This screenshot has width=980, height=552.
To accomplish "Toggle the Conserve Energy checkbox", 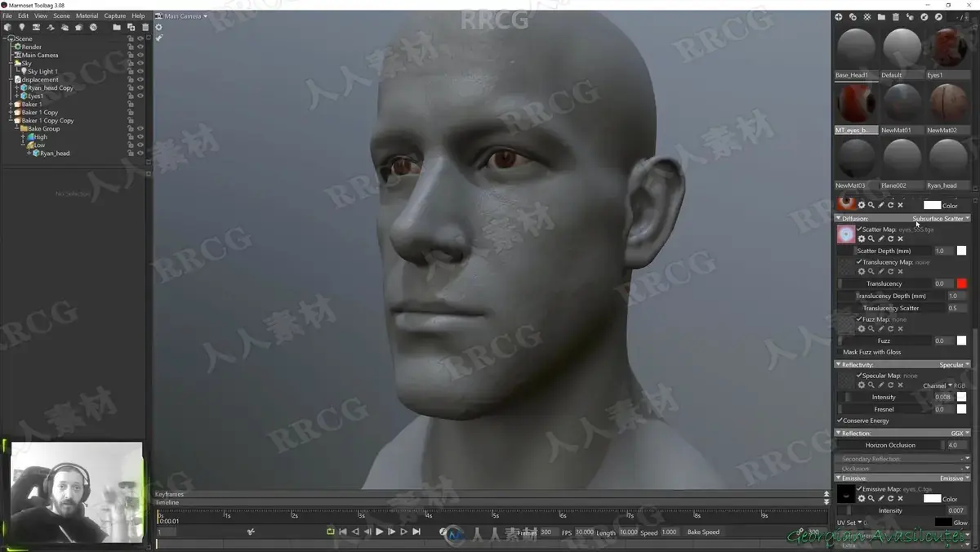I will click(840, 421).
